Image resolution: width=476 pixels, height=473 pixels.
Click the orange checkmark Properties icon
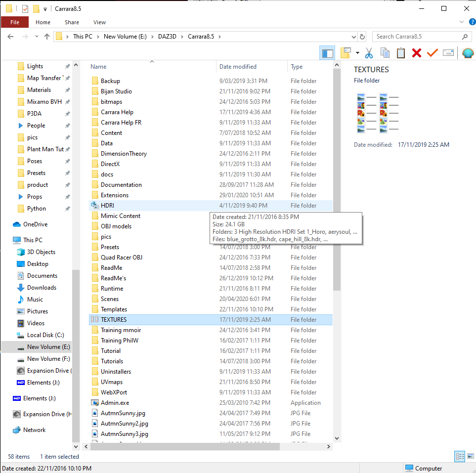(433, 53)
